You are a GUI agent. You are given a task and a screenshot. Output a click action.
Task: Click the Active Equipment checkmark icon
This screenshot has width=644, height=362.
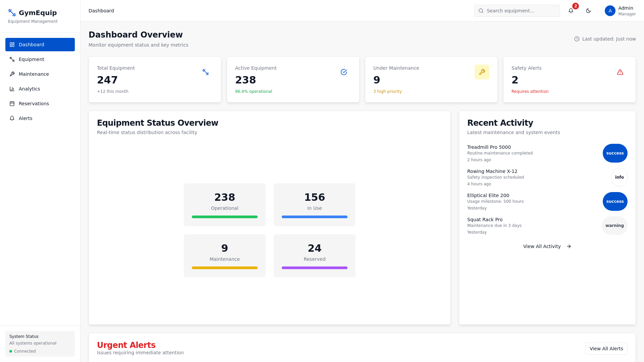click(x=343, y=72)
